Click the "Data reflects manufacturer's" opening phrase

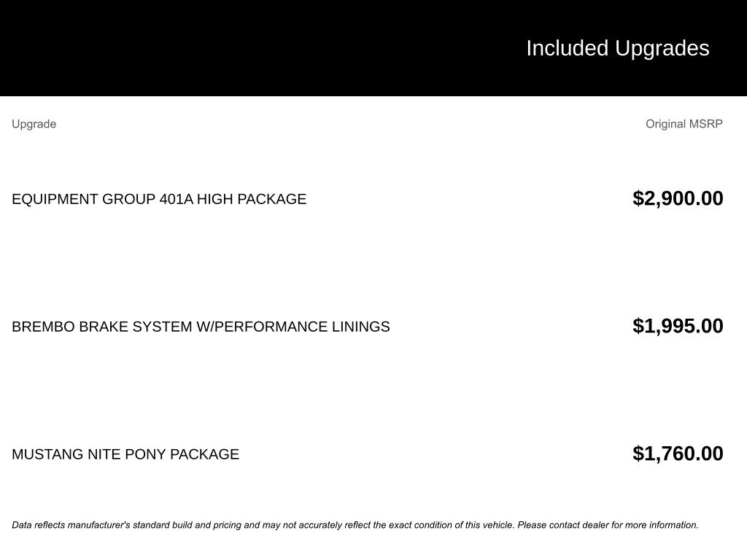[x=71, y=525]
